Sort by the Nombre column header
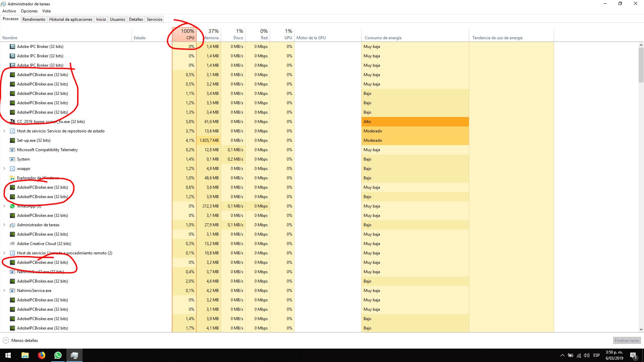This screenshot has width=644, height=362. click(66, 35)
